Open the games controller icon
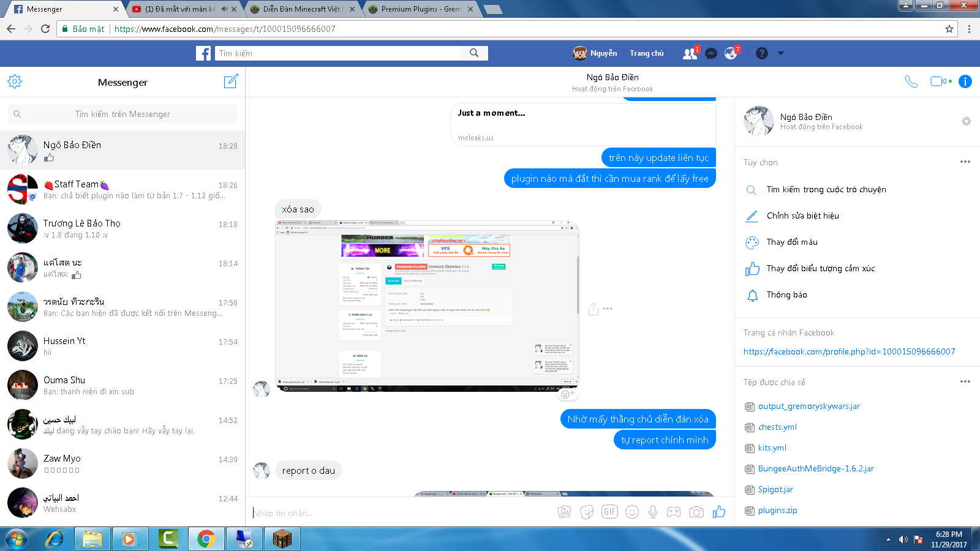Viewport: 980px width, 551px height. [x=674, y=512]
